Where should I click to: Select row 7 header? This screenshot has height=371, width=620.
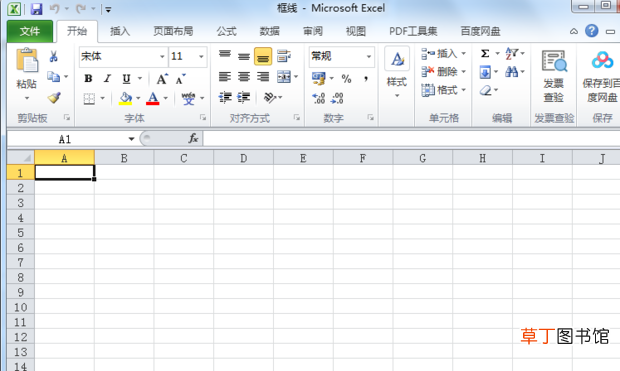coord(21,262)
